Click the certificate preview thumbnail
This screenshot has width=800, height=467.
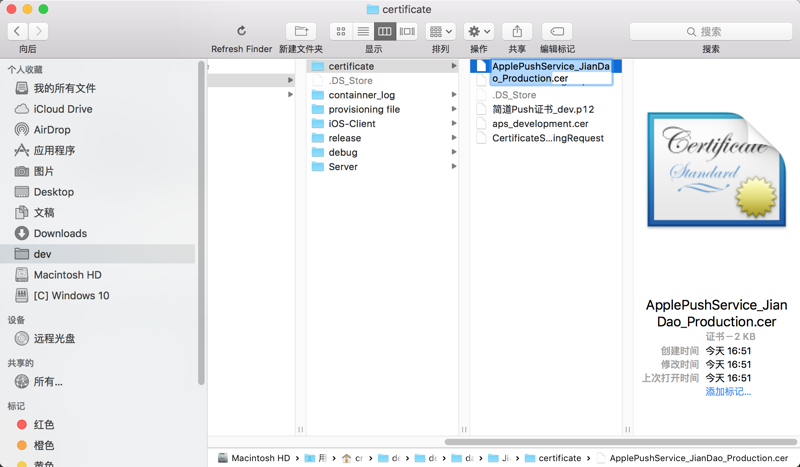pyautogui.click(x=716, y=169)
